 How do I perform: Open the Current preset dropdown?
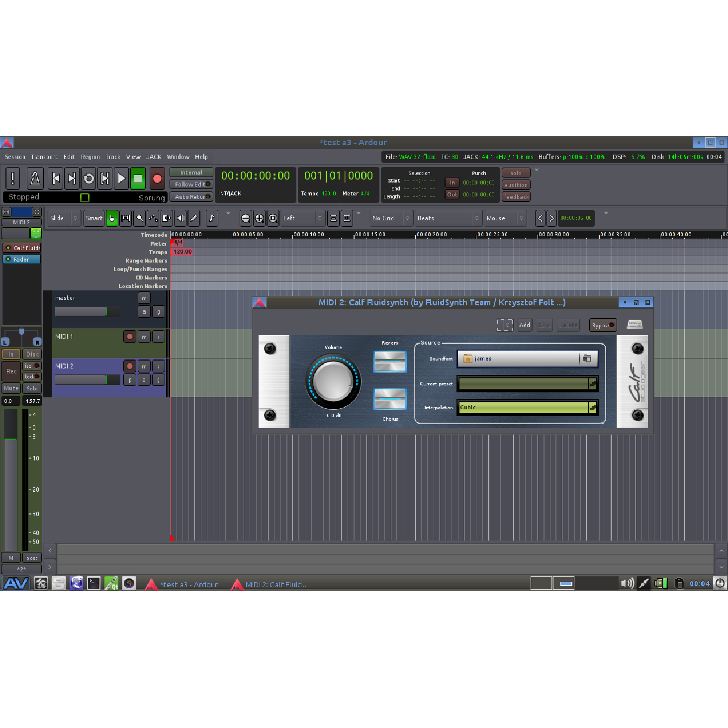[528, 384]
